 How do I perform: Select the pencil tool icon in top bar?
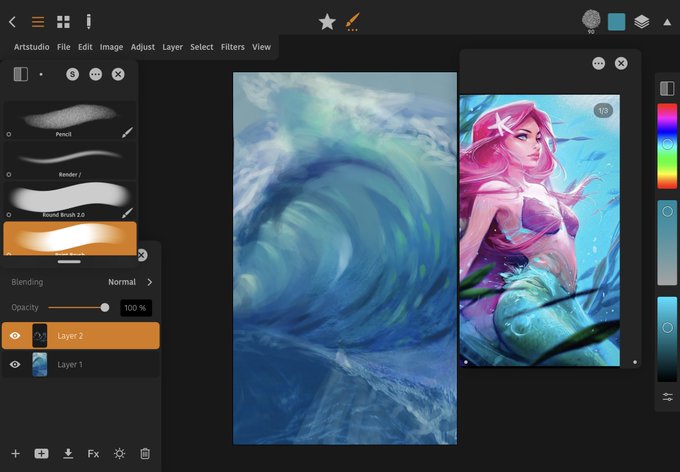coord(88,21)
